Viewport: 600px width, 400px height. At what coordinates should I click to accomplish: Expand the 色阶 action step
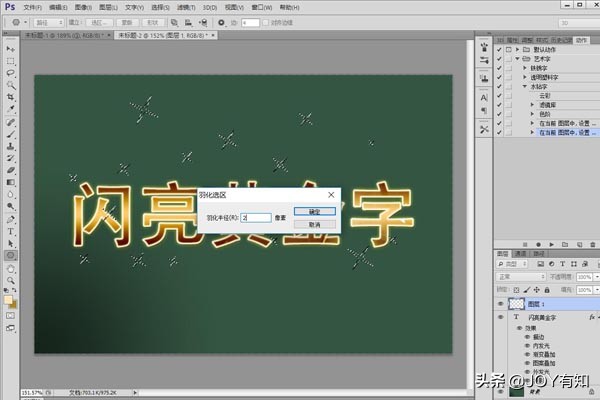point(532,114)
